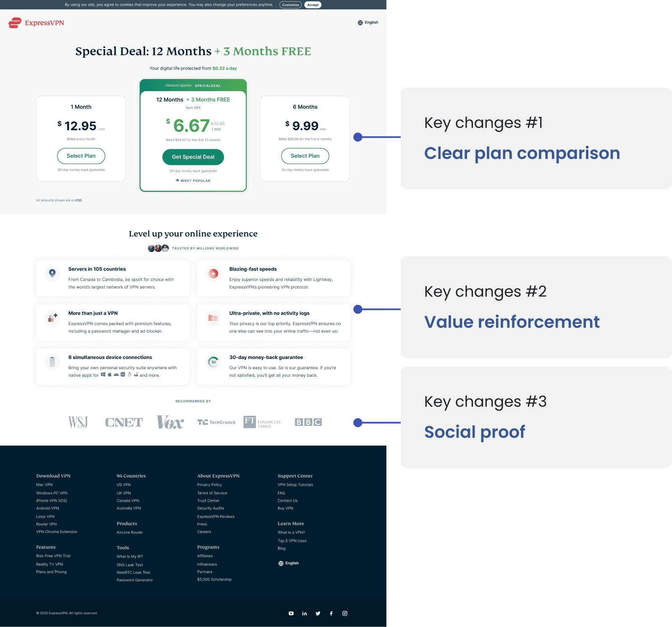Click the 30-day money-back guarantee icon
Viewport: 672px width, 627px height.
[x=213, y=362]
